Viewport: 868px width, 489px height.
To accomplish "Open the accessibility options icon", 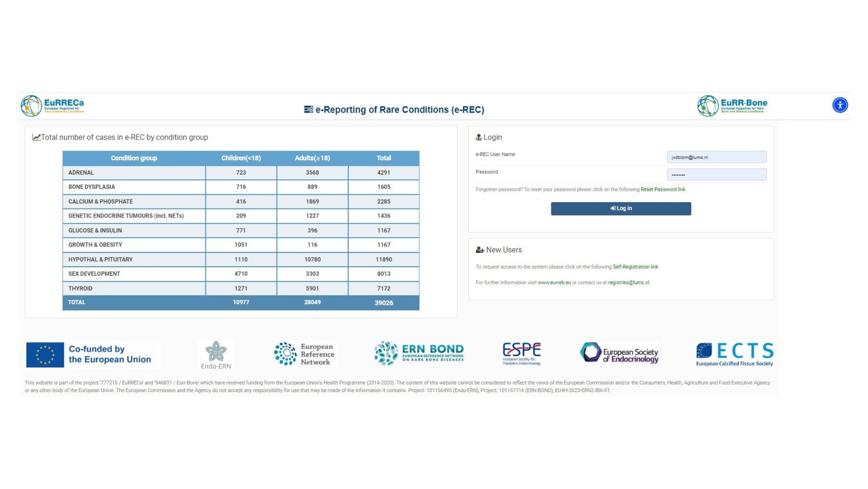I will click(839, 105).
